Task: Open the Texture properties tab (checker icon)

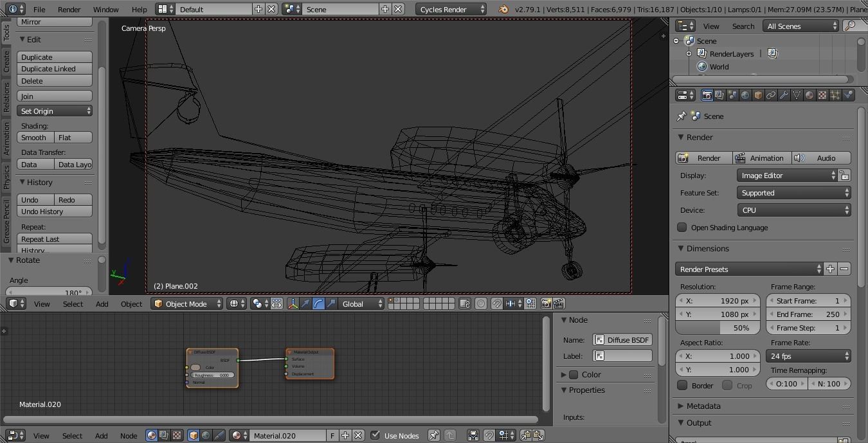Action: pyautogui.click(x=822, y=95)
